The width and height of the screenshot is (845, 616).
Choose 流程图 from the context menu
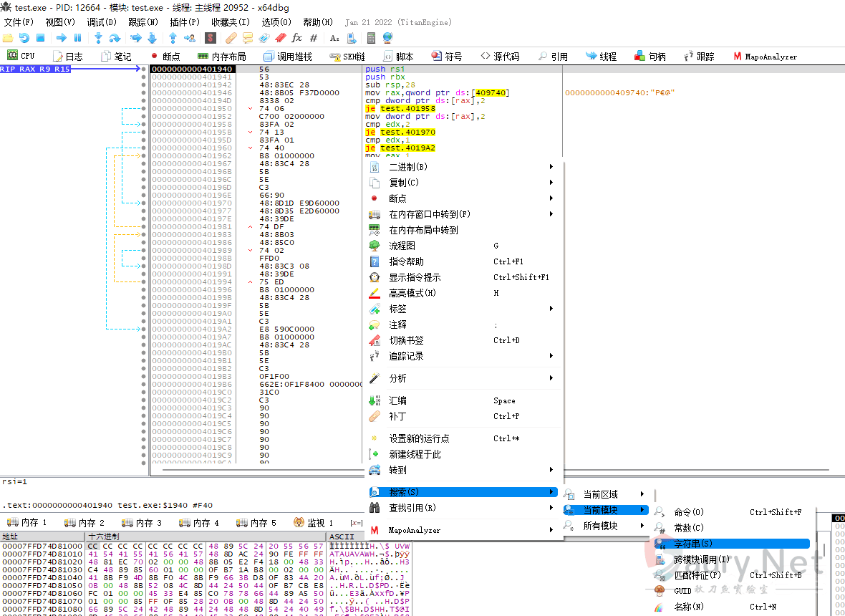pos(402,246)
